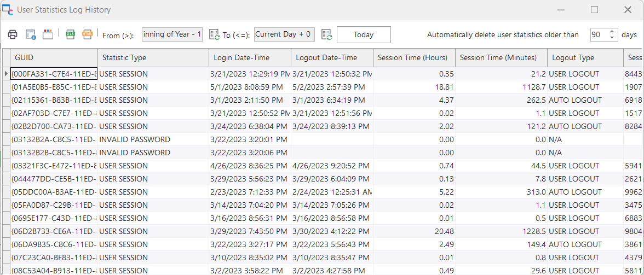Click date picker icon beside From field

tap(215, 34)
